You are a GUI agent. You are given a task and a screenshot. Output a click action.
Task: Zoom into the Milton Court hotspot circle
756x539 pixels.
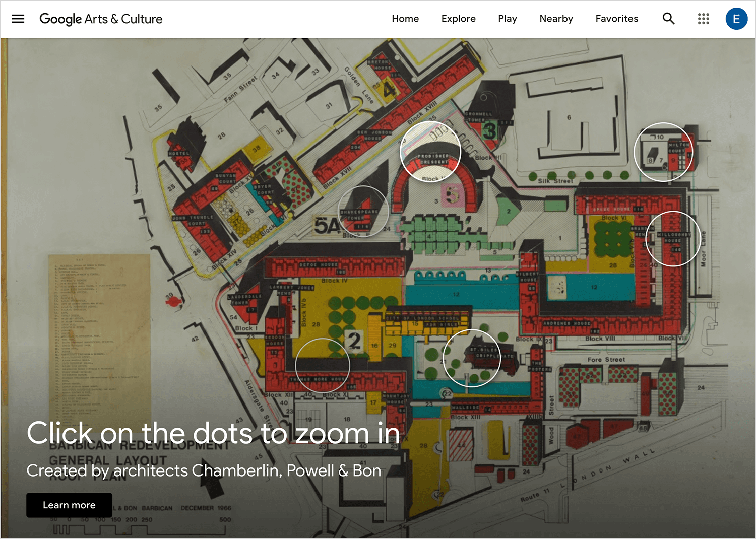click(x=663, y=152)
